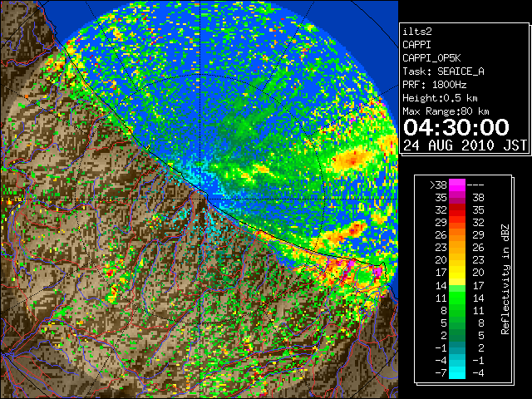Click the Reflectivity in dBZ axis title
The image size is (532, 399).
point(505,279)
